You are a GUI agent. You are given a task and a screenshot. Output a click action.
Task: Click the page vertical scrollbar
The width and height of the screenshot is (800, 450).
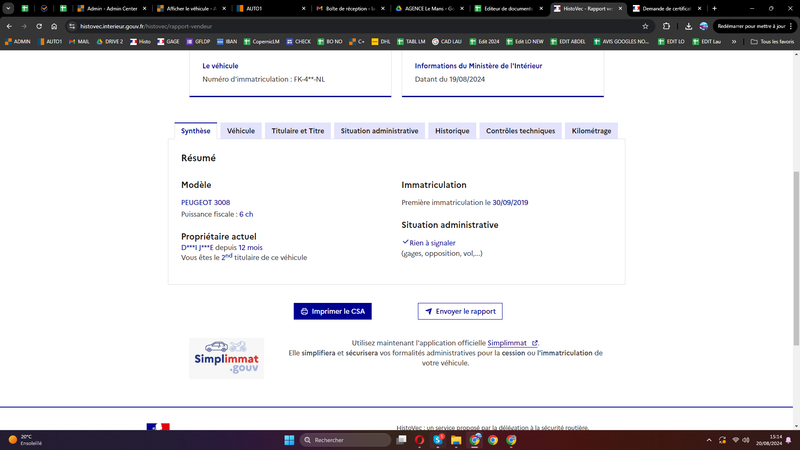[x=796, y=259]
